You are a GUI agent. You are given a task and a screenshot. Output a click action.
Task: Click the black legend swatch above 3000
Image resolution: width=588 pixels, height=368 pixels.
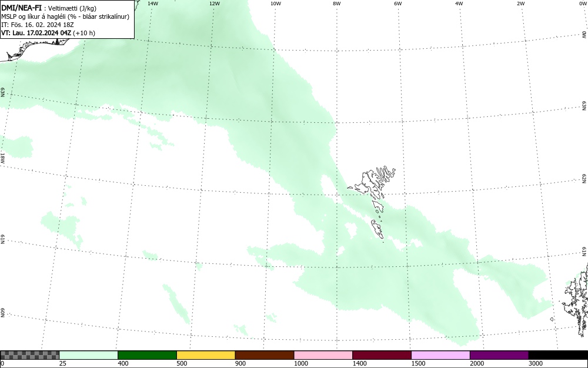click(558, 355)
